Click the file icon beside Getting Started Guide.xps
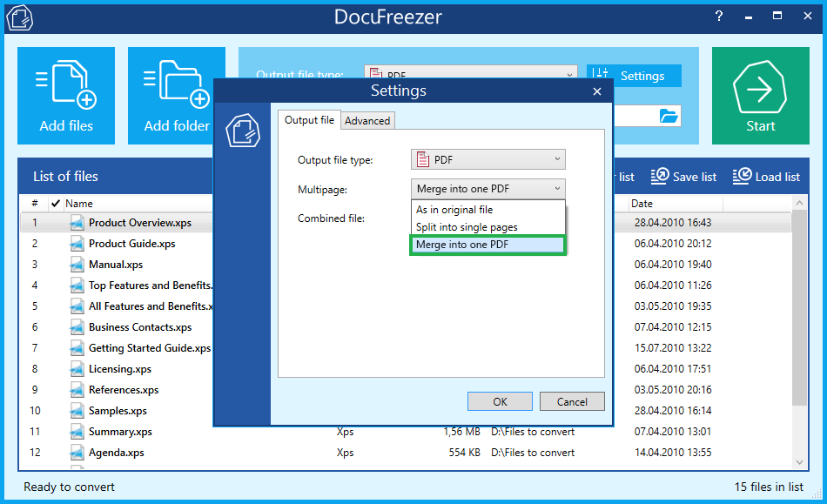Viewport: 827px width, 504px height. pyautogui.click(x=77, y=348)
